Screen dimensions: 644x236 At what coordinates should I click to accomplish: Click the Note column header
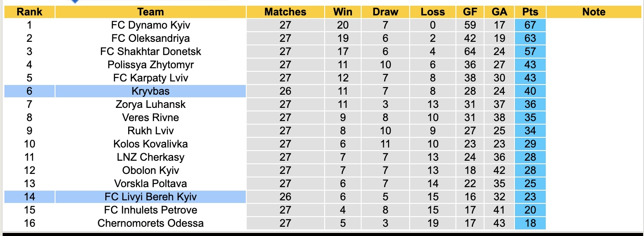tap(593, 12)
